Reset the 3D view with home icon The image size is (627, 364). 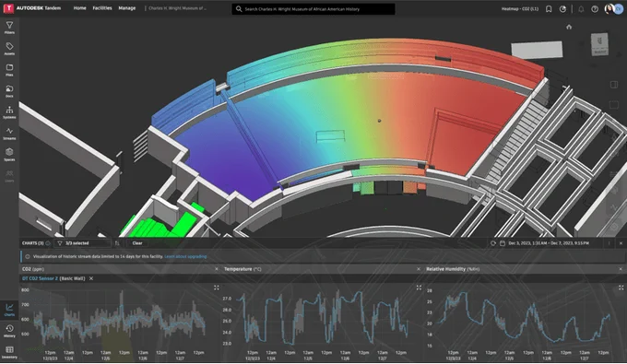(x=569, y=27)
